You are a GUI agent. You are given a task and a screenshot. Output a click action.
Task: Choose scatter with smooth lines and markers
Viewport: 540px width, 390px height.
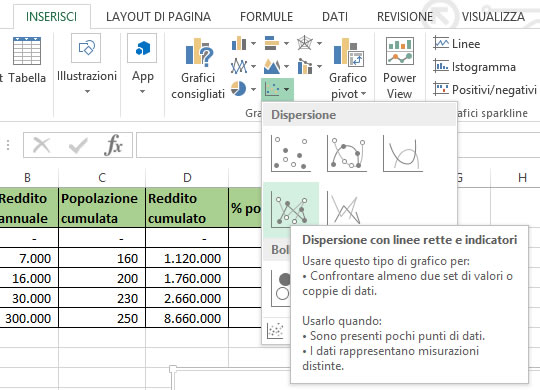(347, 154)
